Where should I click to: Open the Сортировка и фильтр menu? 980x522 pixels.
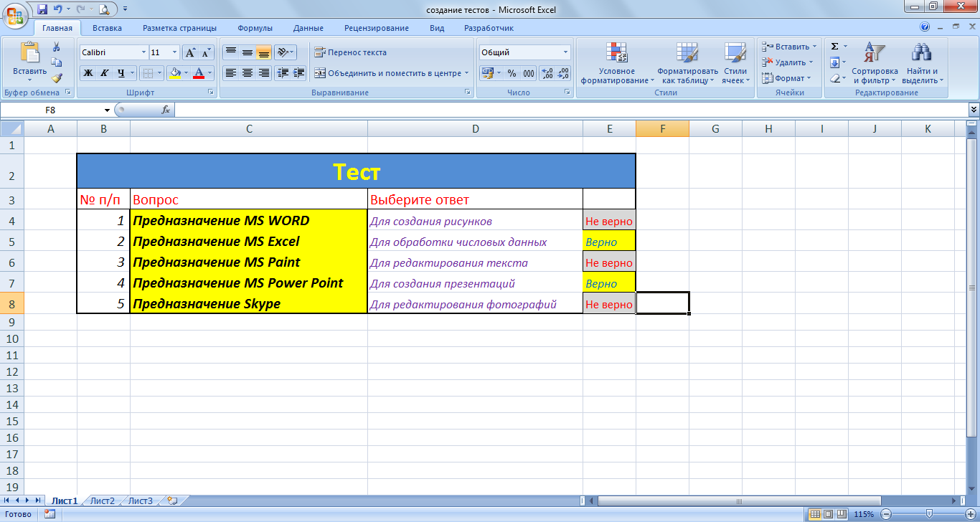coord(875,63)
